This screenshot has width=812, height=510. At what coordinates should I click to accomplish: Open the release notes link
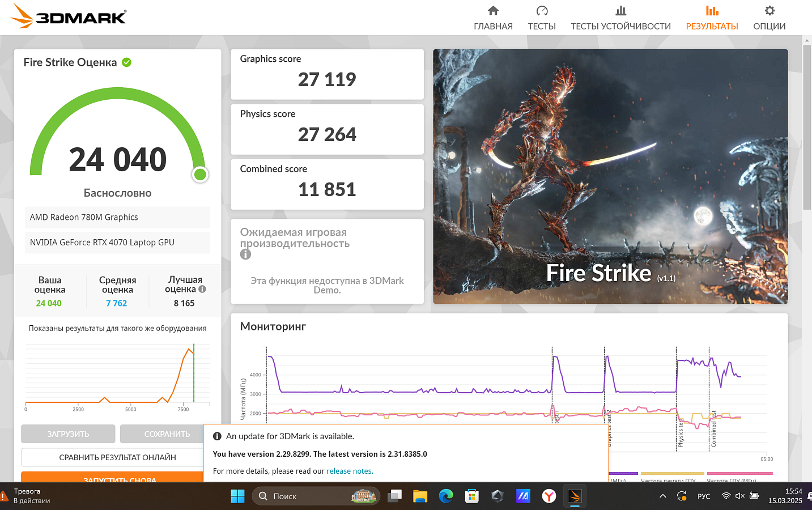click(350, 471)
